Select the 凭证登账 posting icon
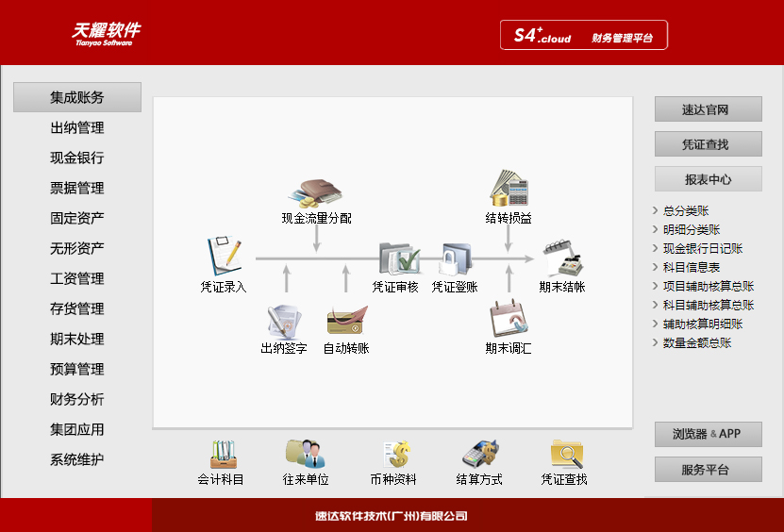Viewport: 784px width, 532px height. pos(455,258)
